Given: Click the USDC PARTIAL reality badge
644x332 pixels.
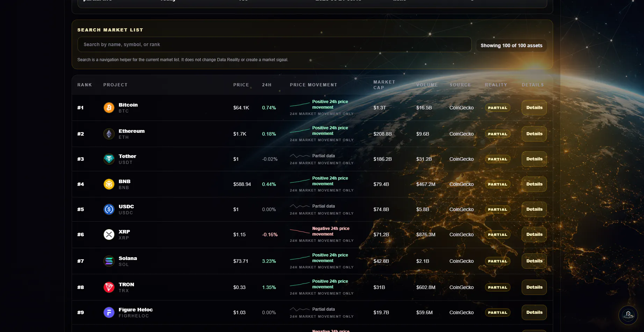Looking at the screenshot, I should click(498, 209).
